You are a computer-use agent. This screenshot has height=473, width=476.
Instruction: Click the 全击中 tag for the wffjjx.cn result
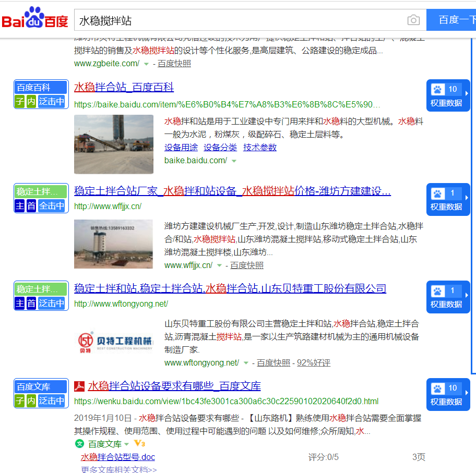52,205
